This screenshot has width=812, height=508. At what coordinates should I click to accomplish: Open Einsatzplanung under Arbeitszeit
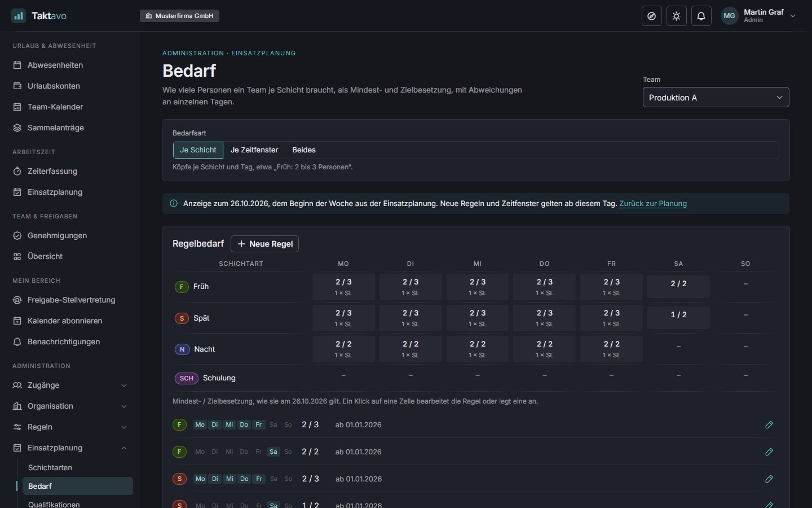click(x=70, y=192)
